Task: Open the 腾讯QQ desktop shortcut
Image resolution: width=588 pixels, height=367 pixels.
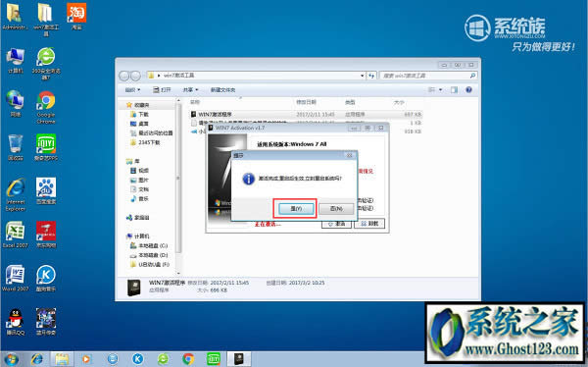Action: coord(15,322)
